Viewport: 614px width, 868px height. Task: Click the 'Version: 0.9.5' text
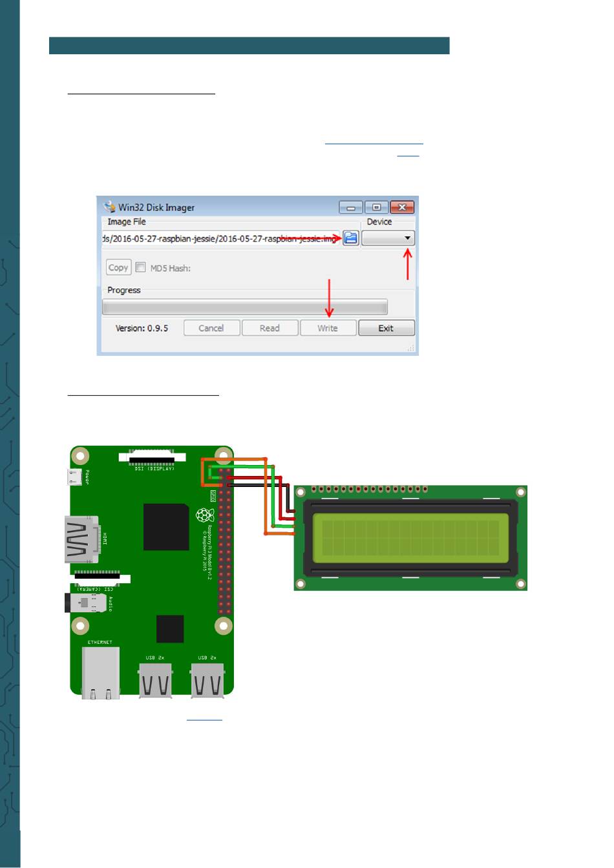(142, 328)
